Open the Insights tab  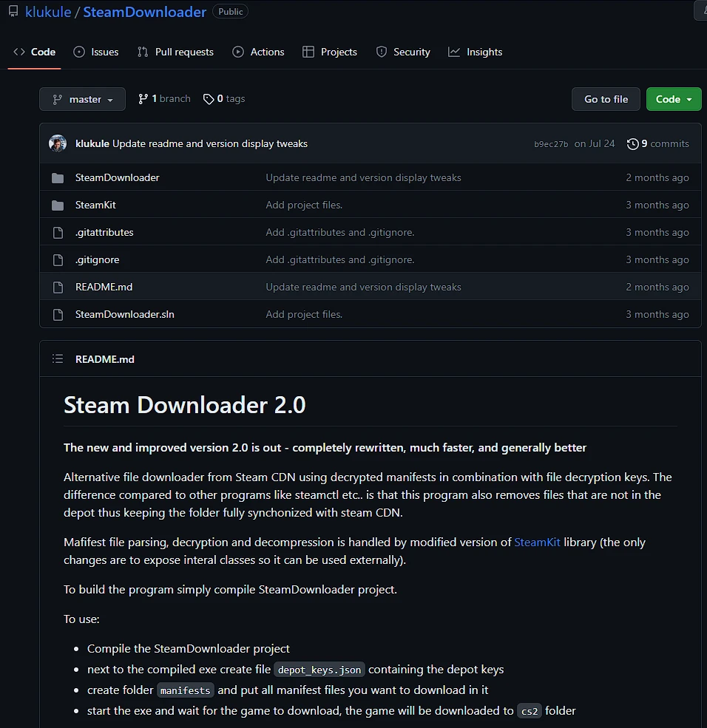(475, 52)
